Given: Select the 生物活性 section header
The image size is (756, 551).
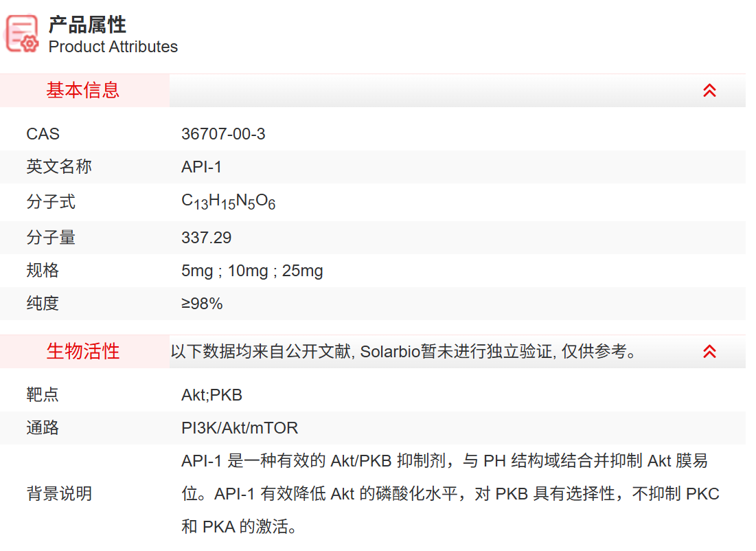Looking at the screenshot, I should pyautogui.click(x=83, y=352).
